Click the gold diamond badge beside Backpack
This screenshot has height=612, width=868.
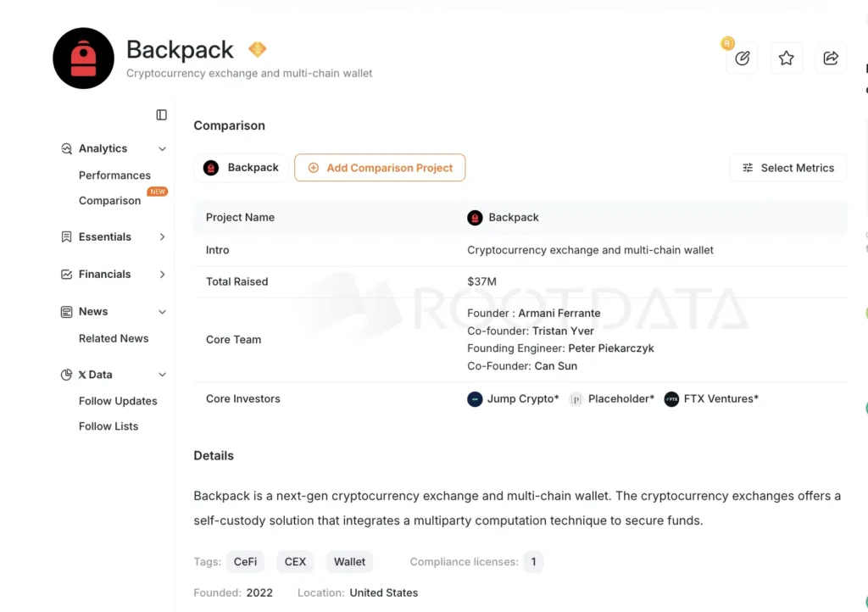click(x=258, y=49)
